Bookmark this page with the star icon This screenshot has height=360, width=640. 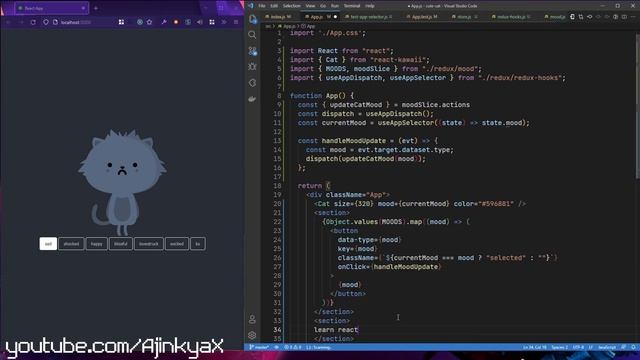click(149, 22)
